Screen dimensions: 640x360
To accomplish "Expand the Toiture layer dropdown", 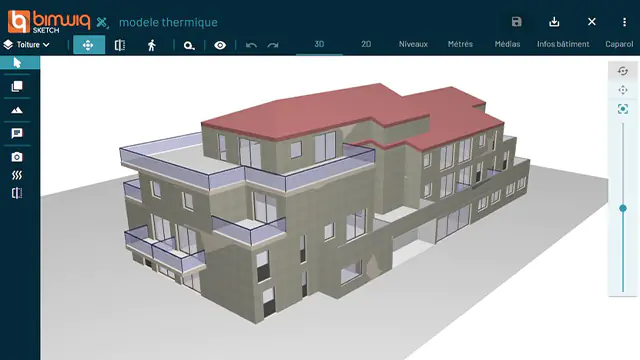I will click(27, 44).
